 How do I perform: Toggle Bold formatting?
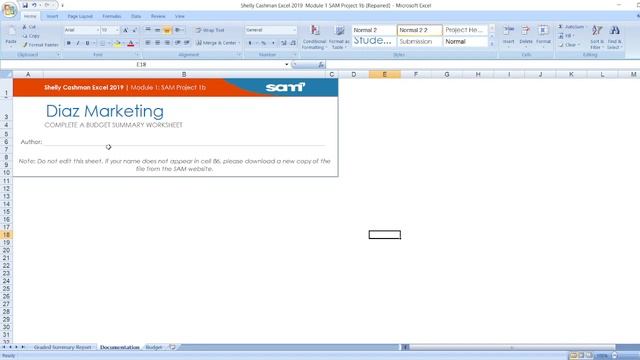click(69, 43)
